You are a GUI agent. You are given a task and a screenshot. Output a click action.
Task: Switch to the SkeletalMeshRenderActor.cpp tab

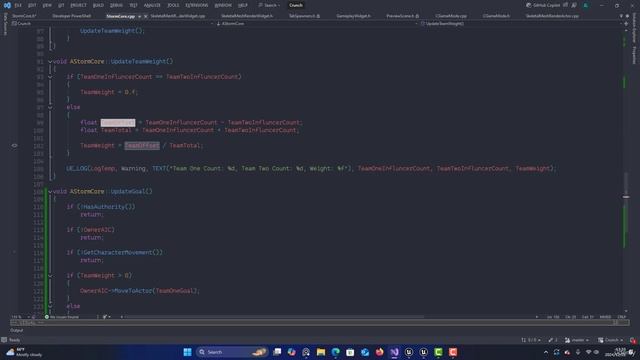coord(552,16)
